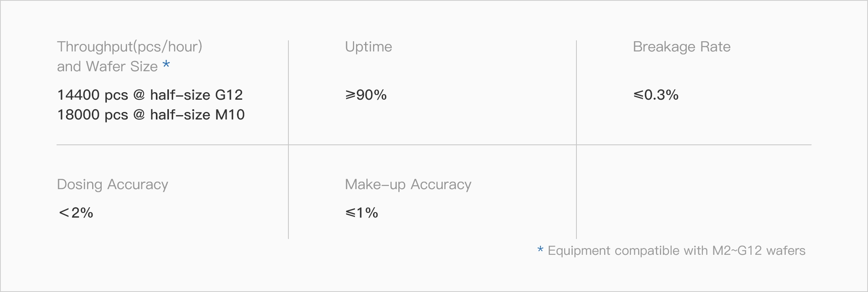This screenshot has width=868, height=292.
Task: Select the Throughput(pcs/hour) heading text
Action: (129, 47)
